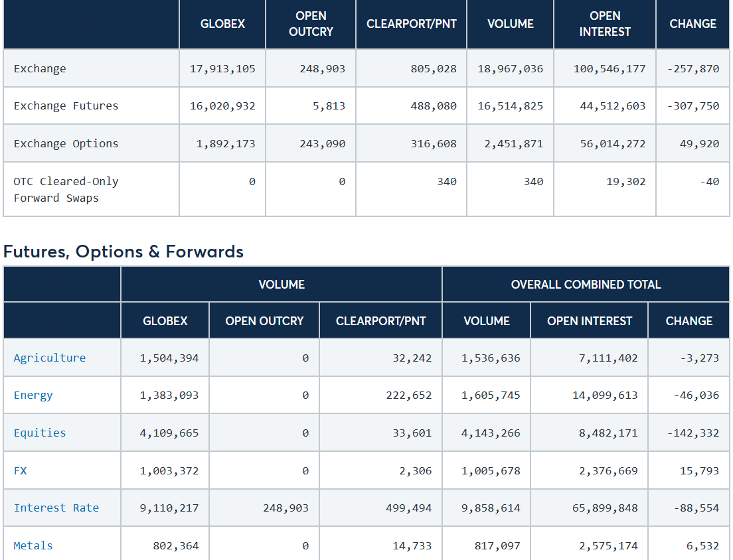
Task: Open the Energy category link
Action: pyautogui.click(x=33, y=395)
